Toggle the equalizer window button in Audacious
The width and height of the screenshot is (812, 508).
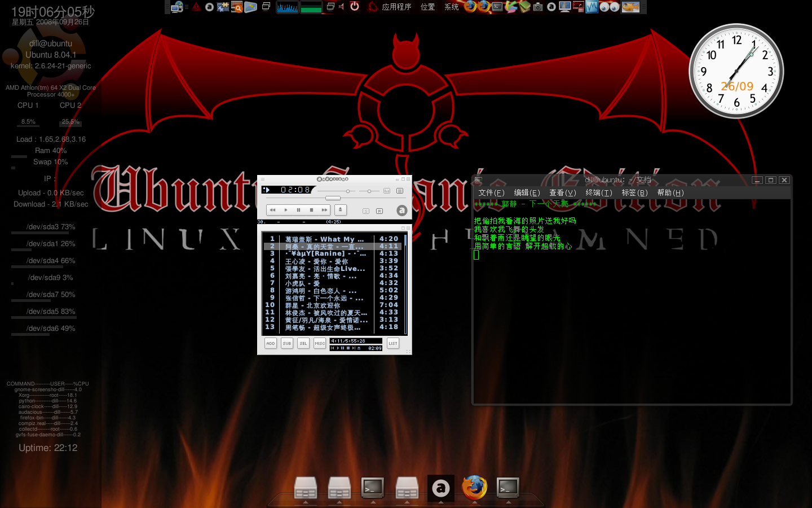click(387, 191)
